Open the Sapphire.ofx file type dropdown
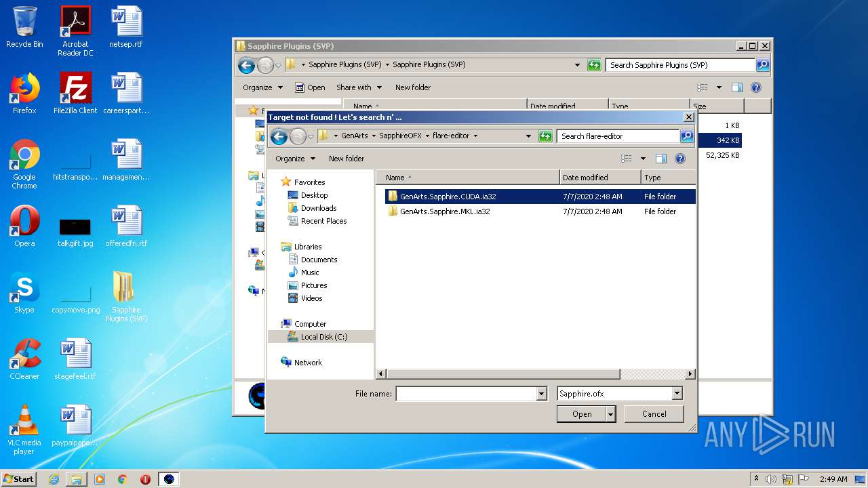This screenshot has width=868, height=488. (x=677, y=394)
